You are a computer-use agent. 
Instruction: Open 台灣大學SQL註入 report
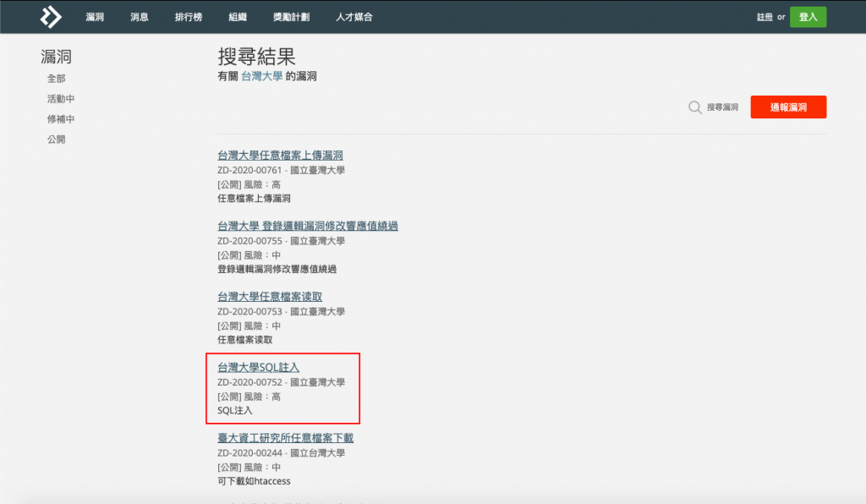click(x=259, y=368)
